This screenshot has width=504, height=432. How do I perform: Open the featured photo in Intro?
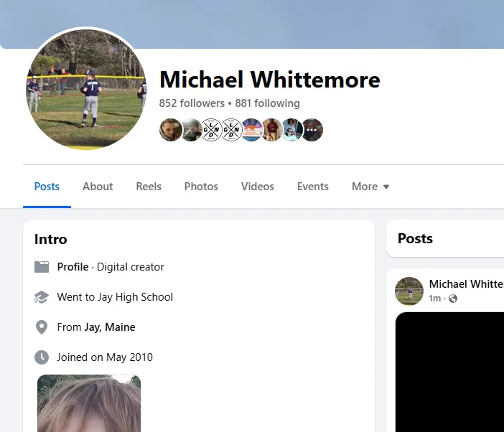click(89, 403)
